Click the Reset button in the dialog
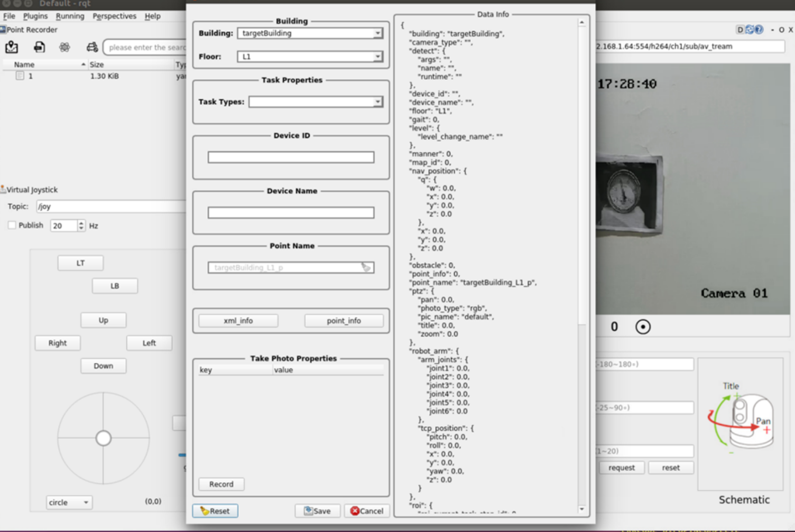The width and height of the screenshot is (795, 532). 215,511
